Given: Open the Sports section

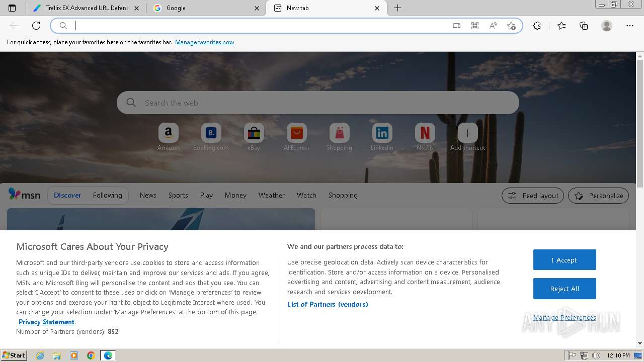Looking at the screenshot, I should (178, 195).
